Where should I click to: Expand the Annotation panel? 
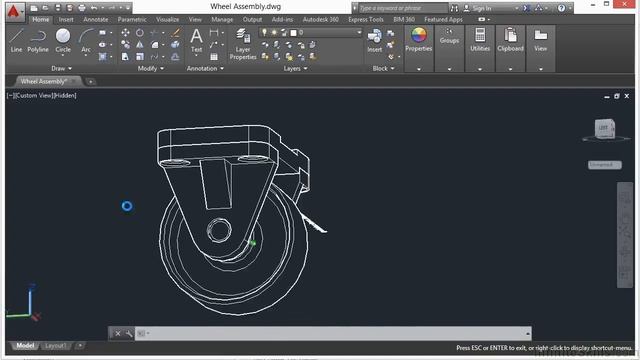(205, 68)
